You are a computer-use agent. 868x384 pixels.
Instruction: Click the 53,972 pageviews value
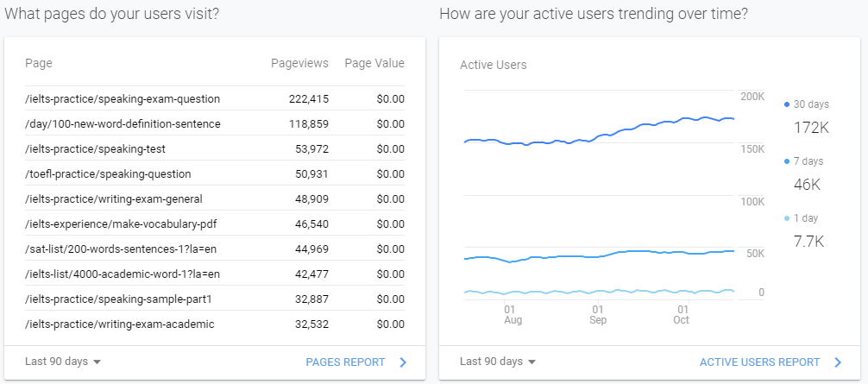click(x=311, y=148)
